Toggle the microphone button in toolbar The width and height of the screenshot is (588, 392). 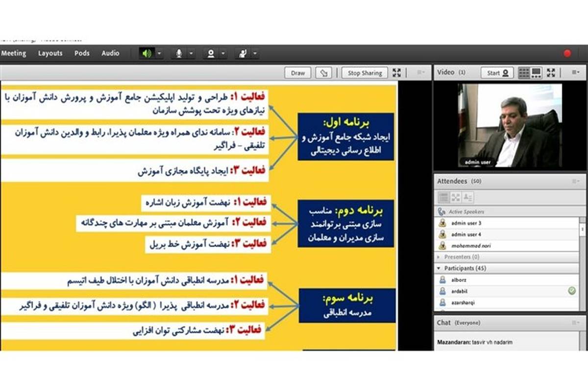point(179,53)
